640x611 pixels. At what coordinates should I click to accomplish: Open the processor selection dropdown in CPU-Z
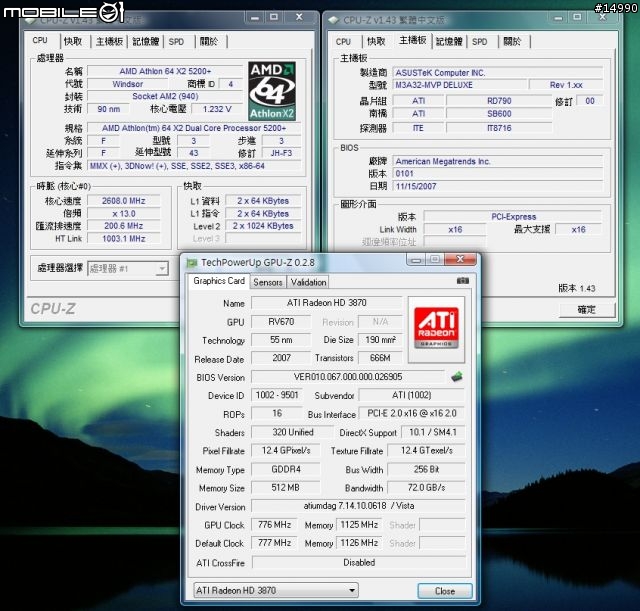pyautogui.click(x=162, y=269)
